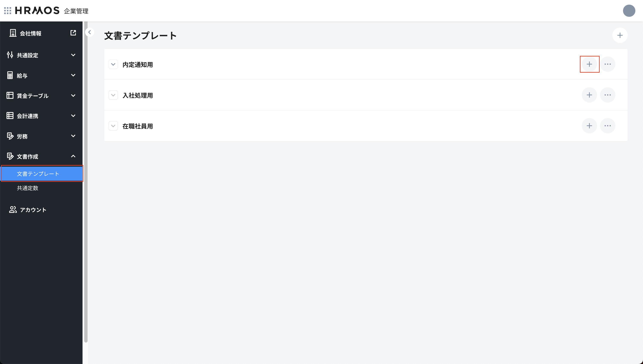Open the 会計連携 accounting icon
Viewport: 643px width, 364px height.
tap(10, 116)
